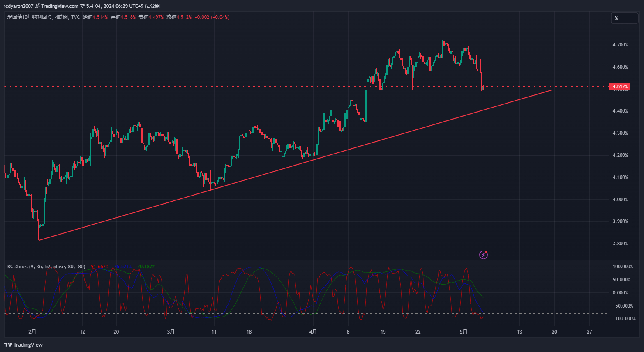Viewport: 644px width, 352px height.
Task: Click the 3月 date marker on axis
Action: pyautogui.click(x=171, y=332)
